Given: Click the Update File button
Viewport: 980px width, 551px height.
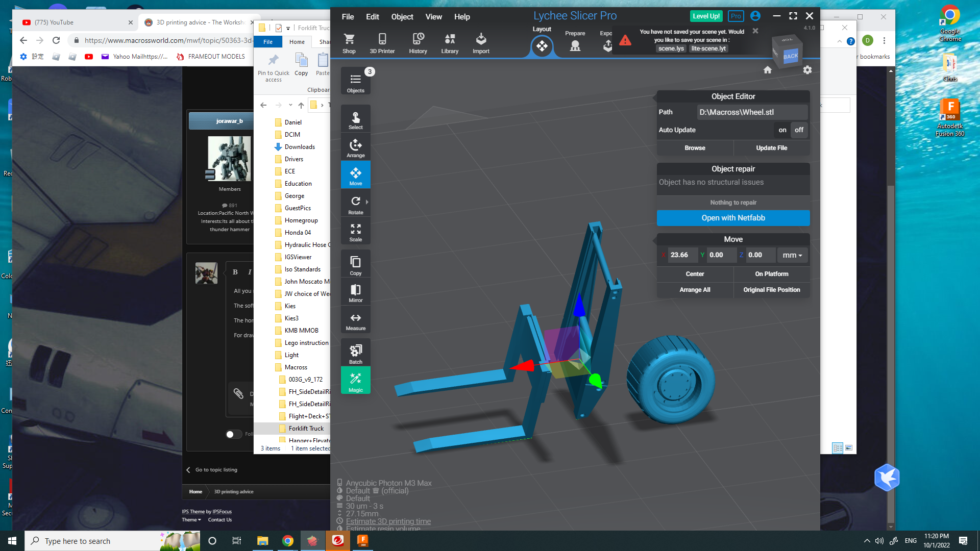Looking at the screenshot, I should [x=772, y=148].
